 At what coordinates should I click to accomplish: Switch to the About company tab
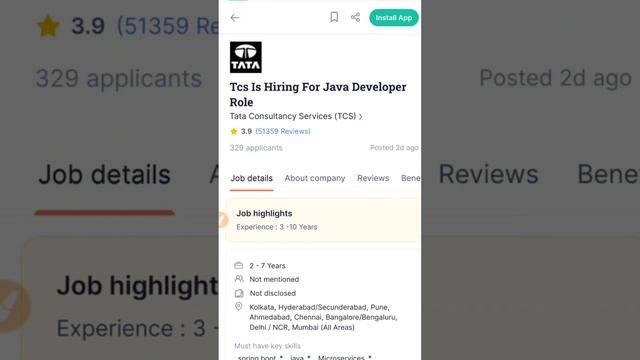coord(315,178)
